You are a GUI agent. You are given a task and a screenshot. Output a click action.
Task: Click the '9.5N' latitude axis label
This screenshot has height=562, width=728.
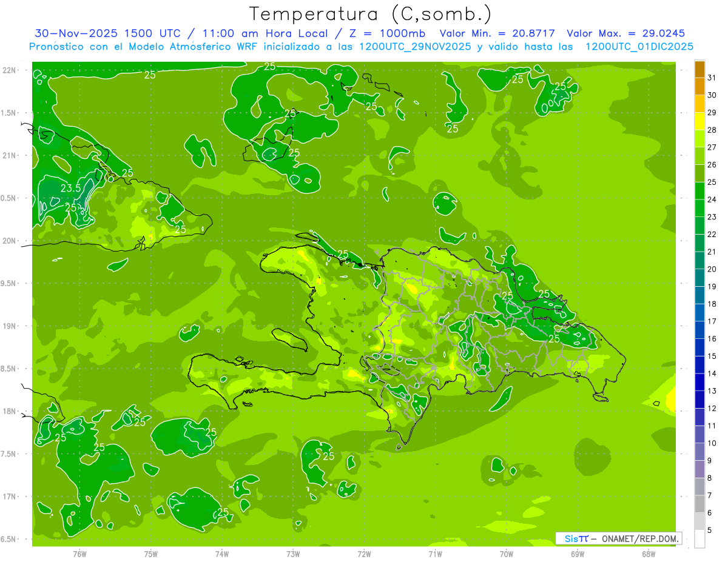(9, 283)
